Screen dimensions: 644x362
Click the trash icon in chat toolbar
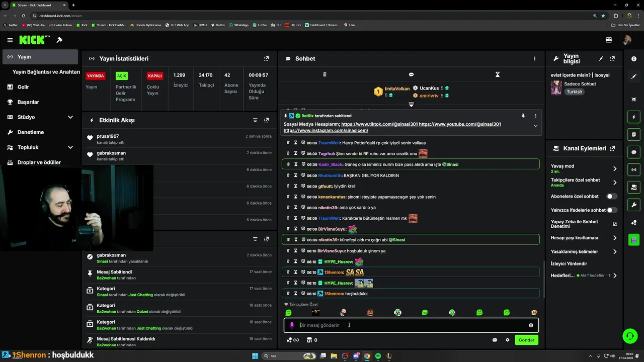point(325,74)
